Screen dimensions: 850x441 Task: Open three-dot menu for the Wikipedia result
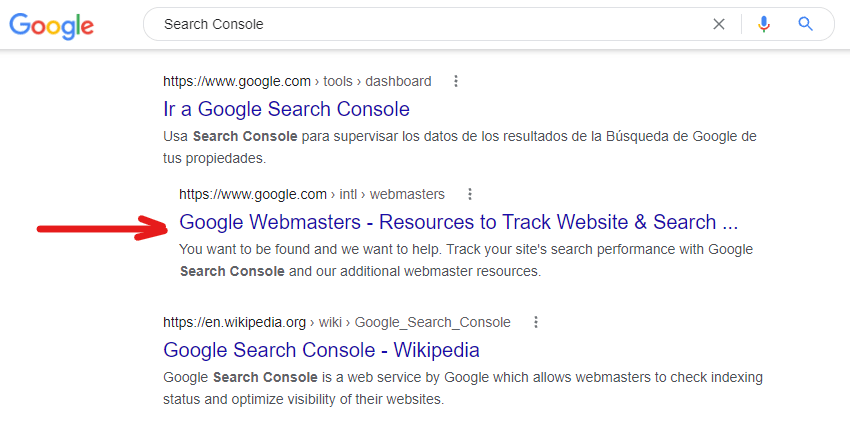coord(536,322)
